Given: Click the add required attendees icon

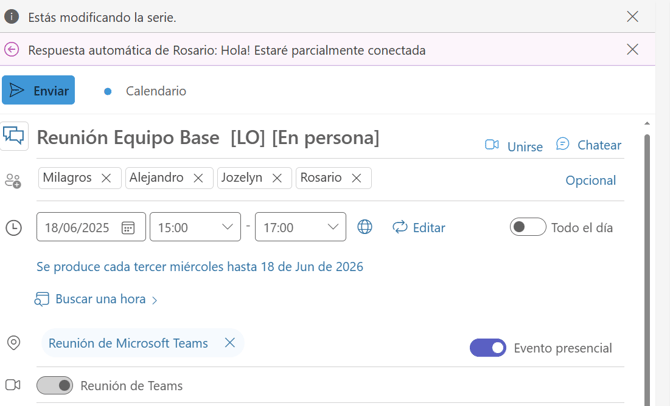Looking at the screenshot, I should coord(13,180).
